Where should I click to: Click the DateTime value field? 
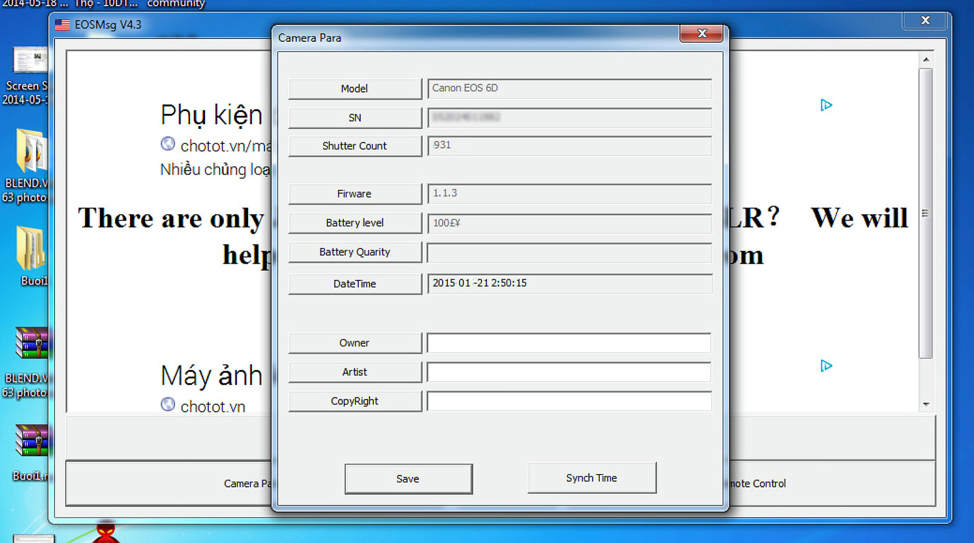[568, 284]
